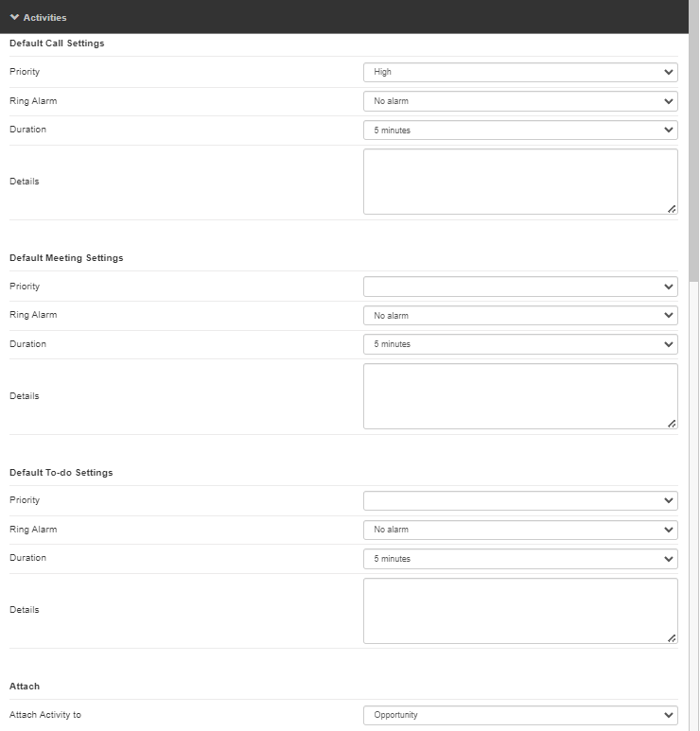Image resolution: width=700 pixels, height=731 pixels.
Task: Open Priority dropdown under To-do Settings
Action: point(519,500)
